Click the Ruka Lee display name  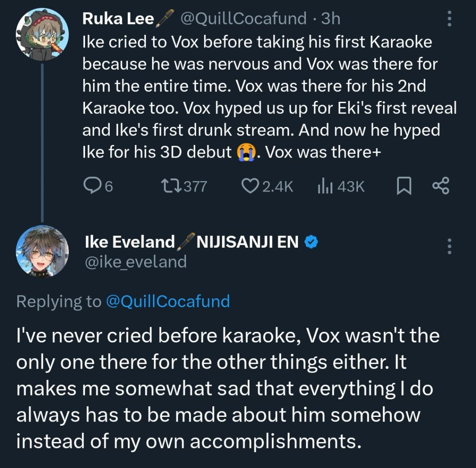click(x=118, y=19)
